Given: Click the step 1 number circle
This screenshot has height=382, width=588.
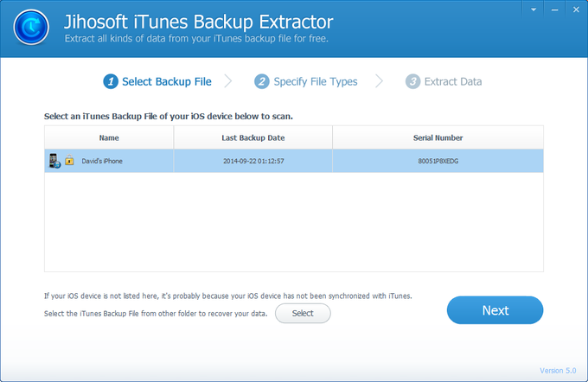Looking at the screenshot, I should [x=110, y=81].
